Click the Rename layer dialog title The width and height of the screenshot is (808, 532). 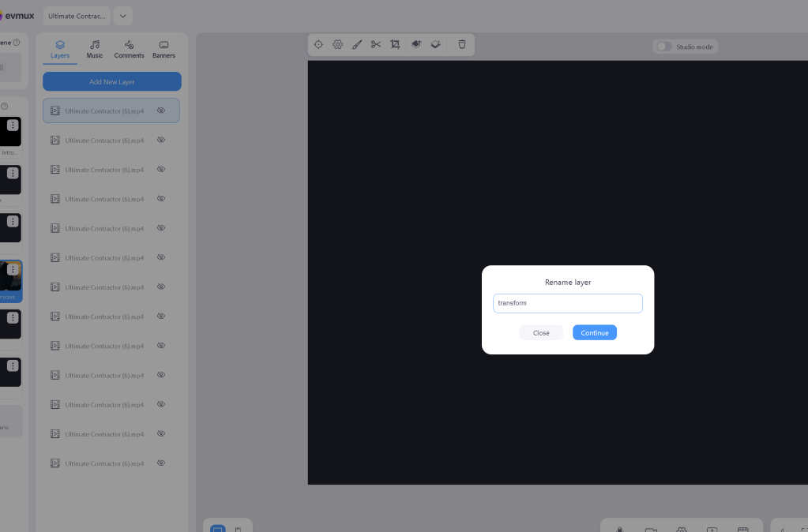pyautogui.click(x=568, y=283)
